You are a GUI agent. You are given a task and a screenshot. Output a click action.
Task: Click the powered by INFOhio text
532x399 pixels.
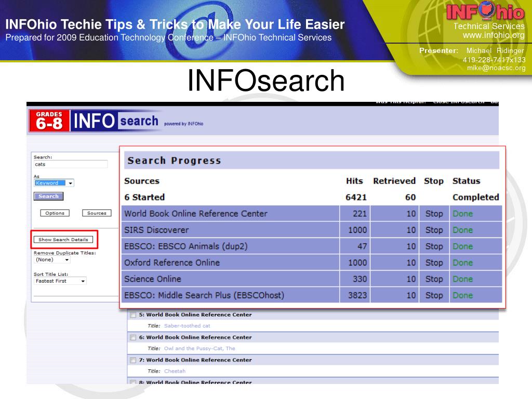pyautogui.click(x=183, y=124)
